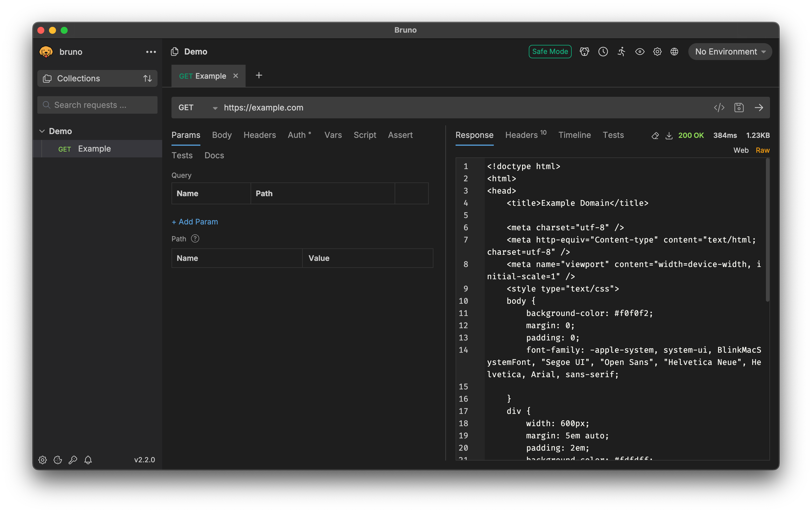Clear the response using the eraser icon

(x=656, y=135)
